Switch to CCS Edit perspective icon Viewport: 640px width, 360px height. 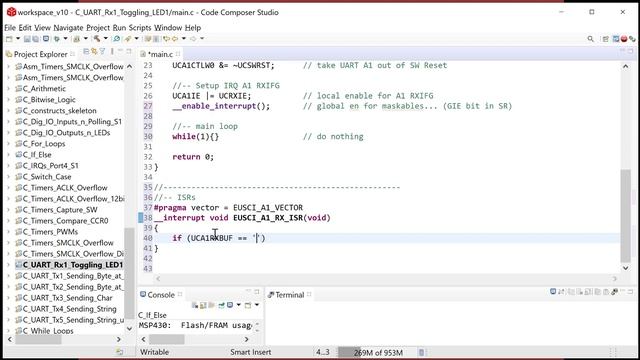click(616, 39)
